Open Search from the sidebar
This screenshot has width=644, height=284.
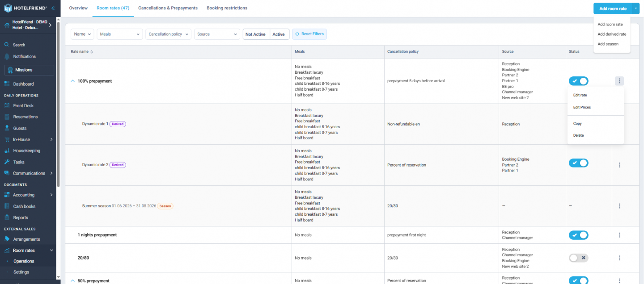tap(19, 45)
